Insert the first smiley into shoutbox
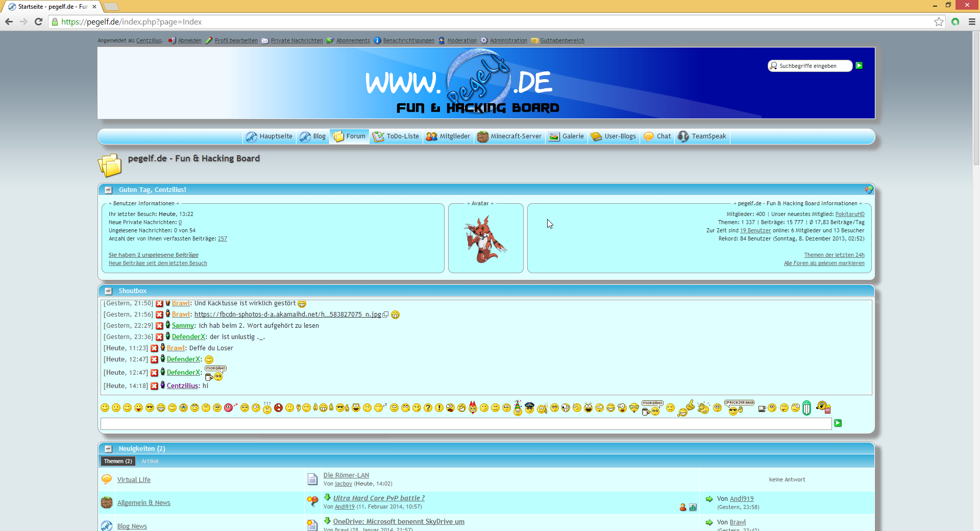The width and height of the screenshot is (980, 531). pyautogui.click(x=105, y=408)
